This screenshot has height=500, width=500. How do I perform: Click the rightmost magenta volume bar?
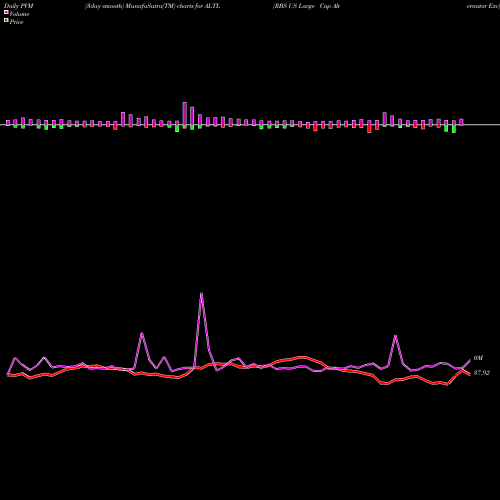pos(462,122)
